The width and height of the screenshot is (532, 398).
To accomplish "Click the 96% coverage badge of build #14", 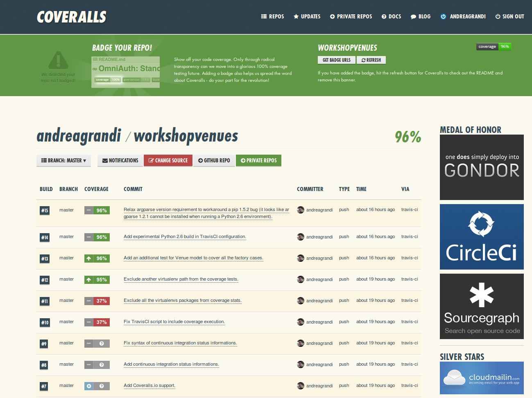I will 97,237.
